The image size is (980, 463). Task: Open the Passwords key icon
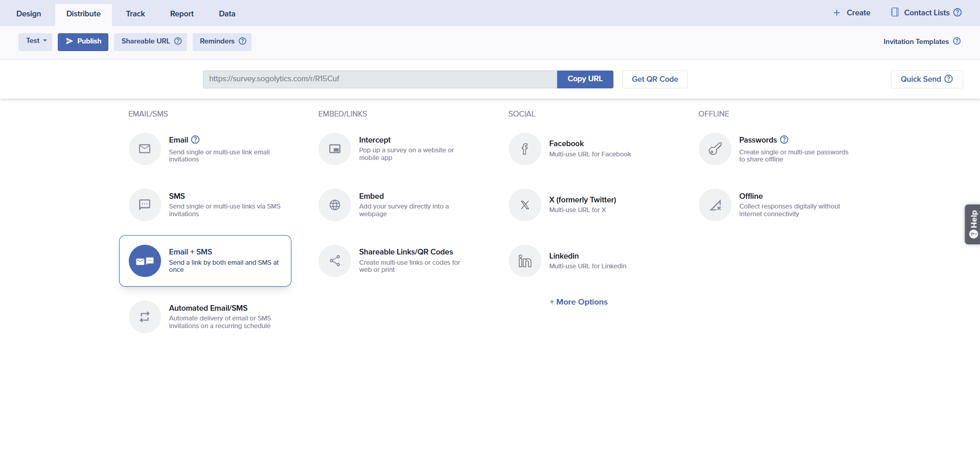coord(715,149)
